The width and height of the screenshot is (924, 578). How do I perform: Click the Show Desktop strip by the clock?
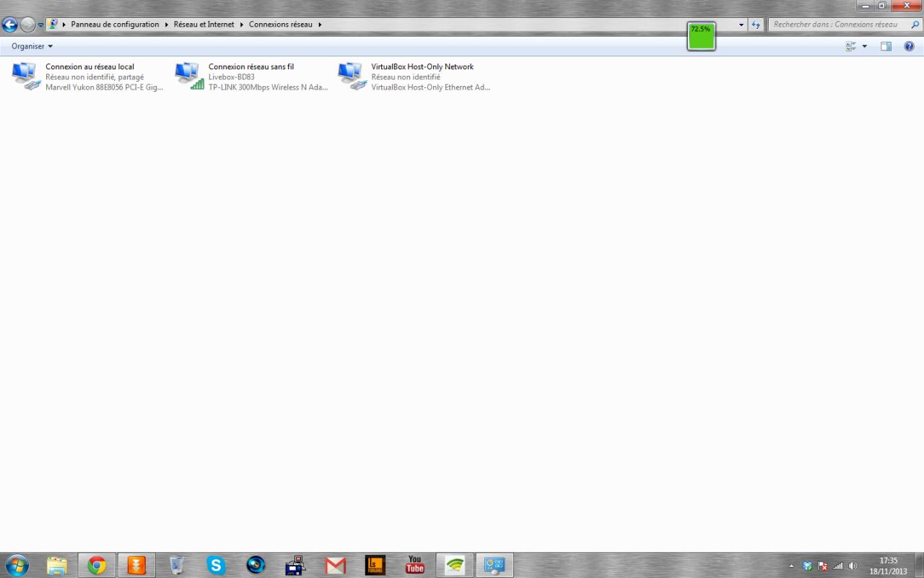(x=918, y=566)
